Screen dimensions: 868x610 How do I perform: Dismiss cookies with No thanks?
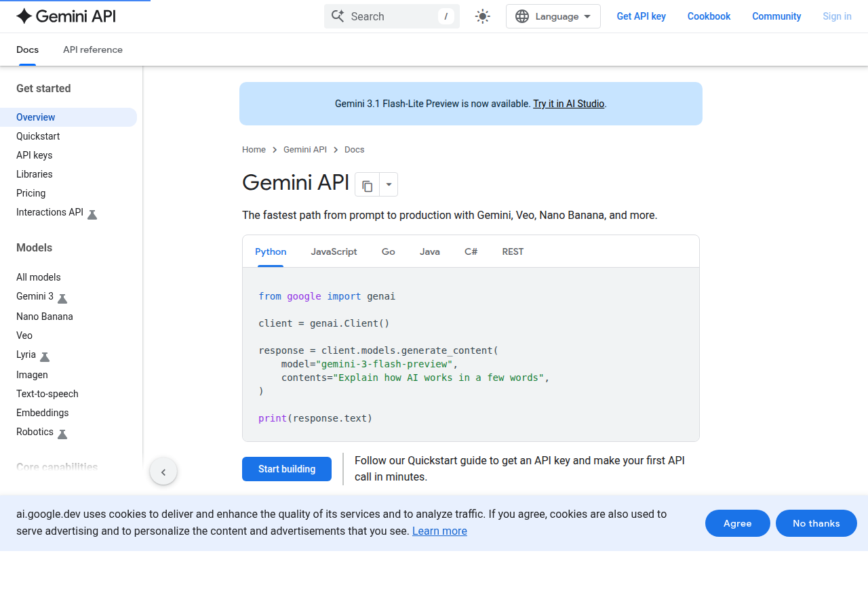(816, 523)
